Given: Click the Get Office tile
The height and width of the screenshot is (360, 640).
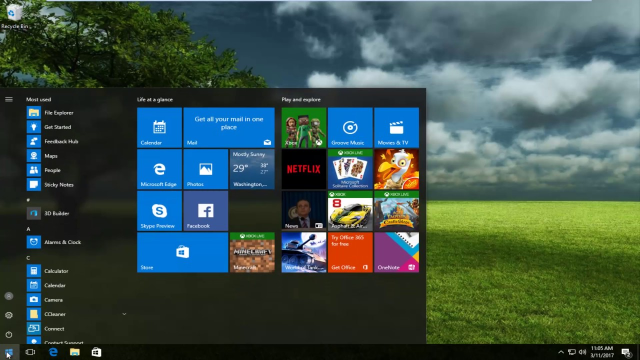Looking at the screenshot, I should click(350, 252).
